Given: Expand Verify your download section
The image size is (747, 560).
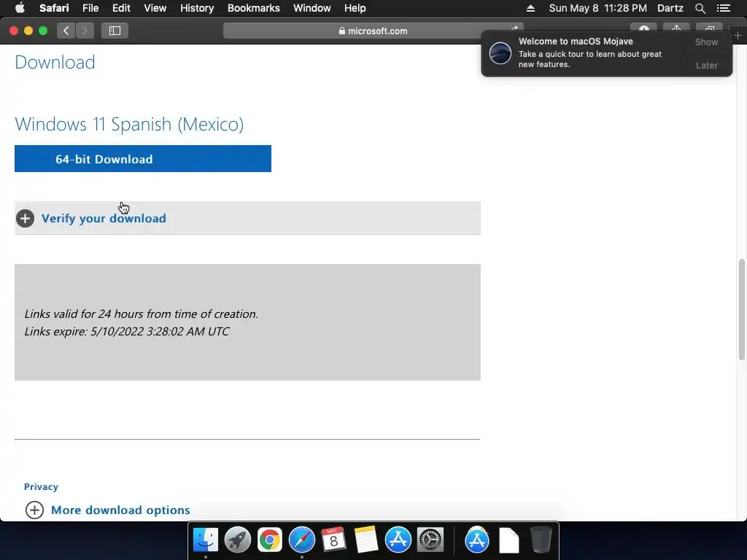Looking at the screenshot, I should click(x=247, y=218).
